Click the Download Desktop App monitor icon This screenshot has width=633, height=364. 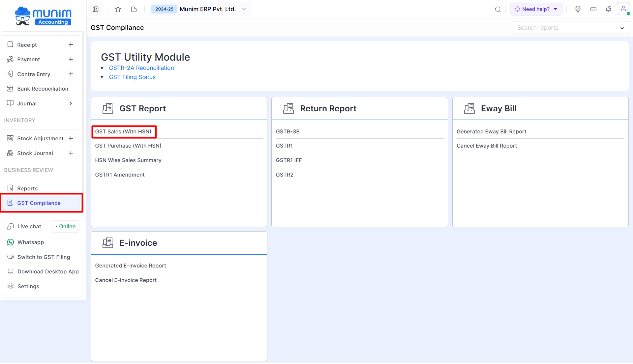click(x=11, y=271)
